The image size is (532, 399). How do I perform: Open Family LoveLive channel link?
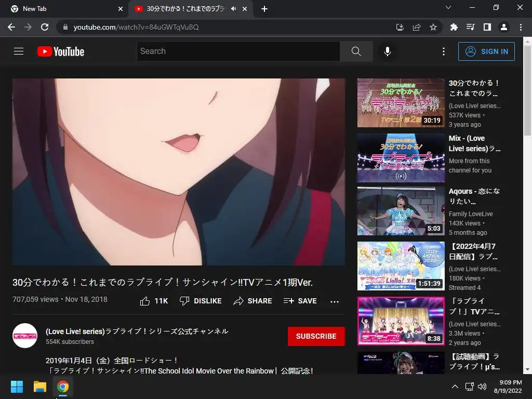pyautogui.click(x=471, y=214)
